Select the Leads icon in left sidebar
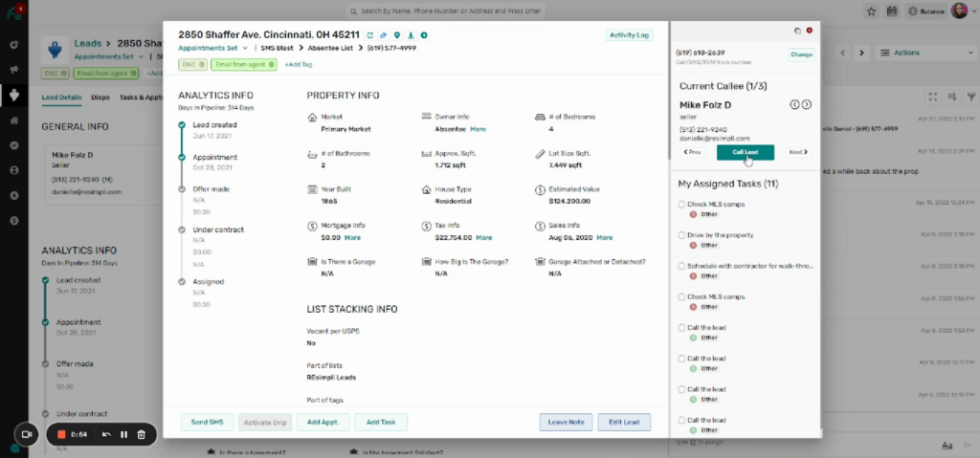980x458 pixels. (x=13, y=95)
